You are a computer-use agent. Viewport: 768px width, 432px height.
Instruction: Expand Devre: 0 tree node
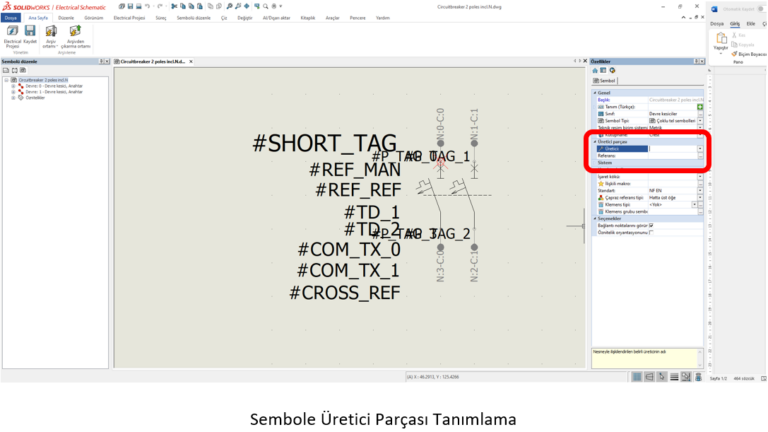click(x=13, y=87)
